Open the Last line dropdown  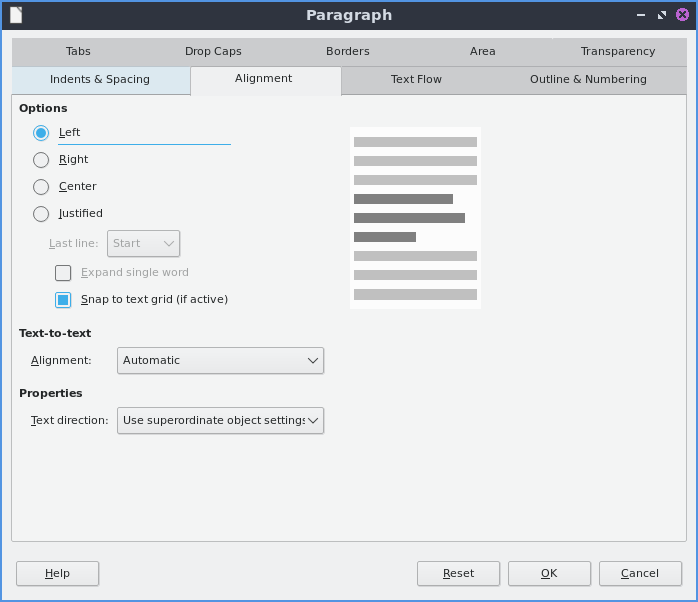coord(143,243)
